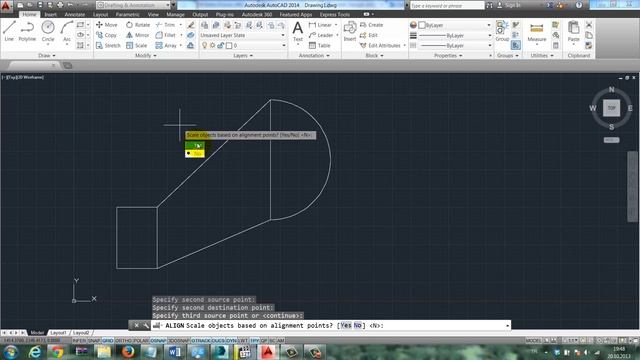Click the Rotate tool
The width and height of the screenshot is (640, 360).
(x=138, y=25)
